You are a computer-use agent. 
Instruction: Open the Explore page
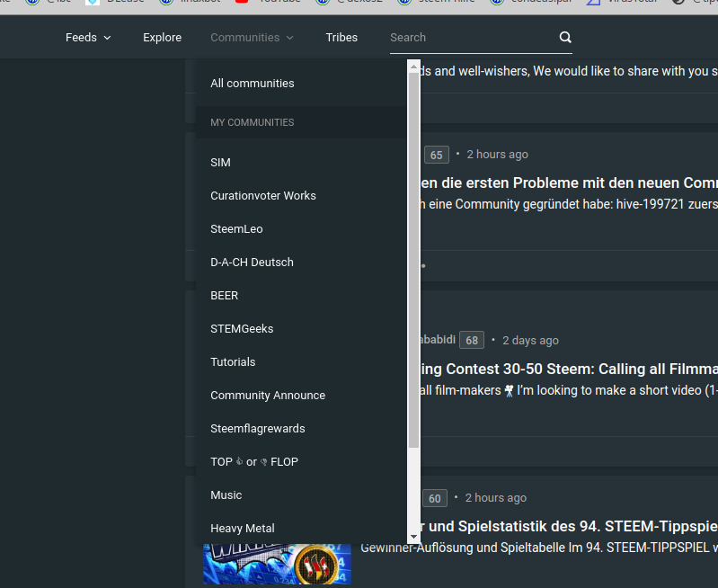point(162,38)
